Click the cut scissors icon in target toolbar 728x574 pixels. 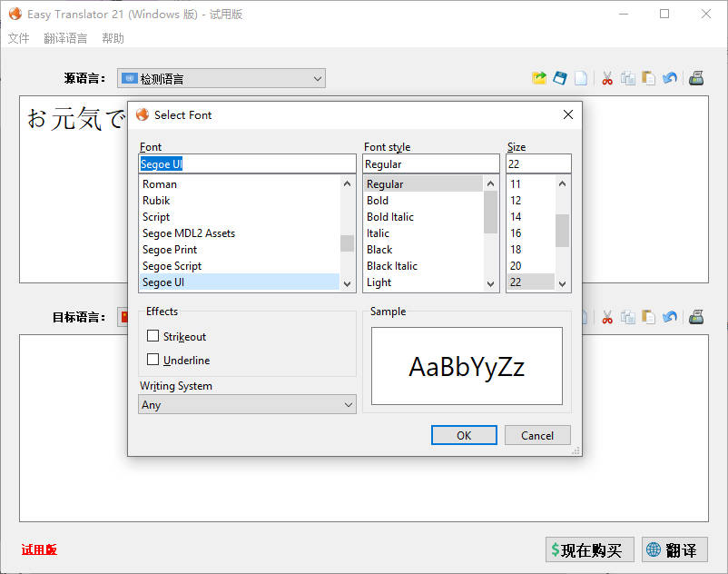point(607,317)
